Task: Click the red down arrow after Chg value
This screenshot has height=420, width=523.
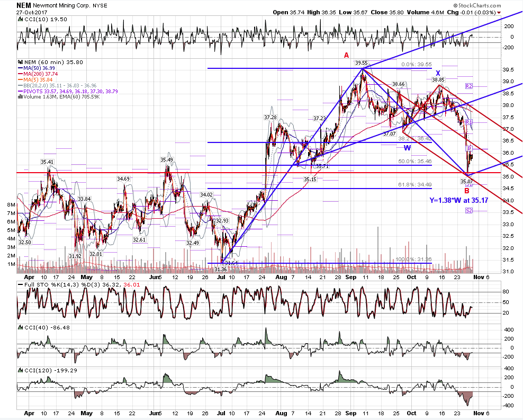Action: coord(499,13)
